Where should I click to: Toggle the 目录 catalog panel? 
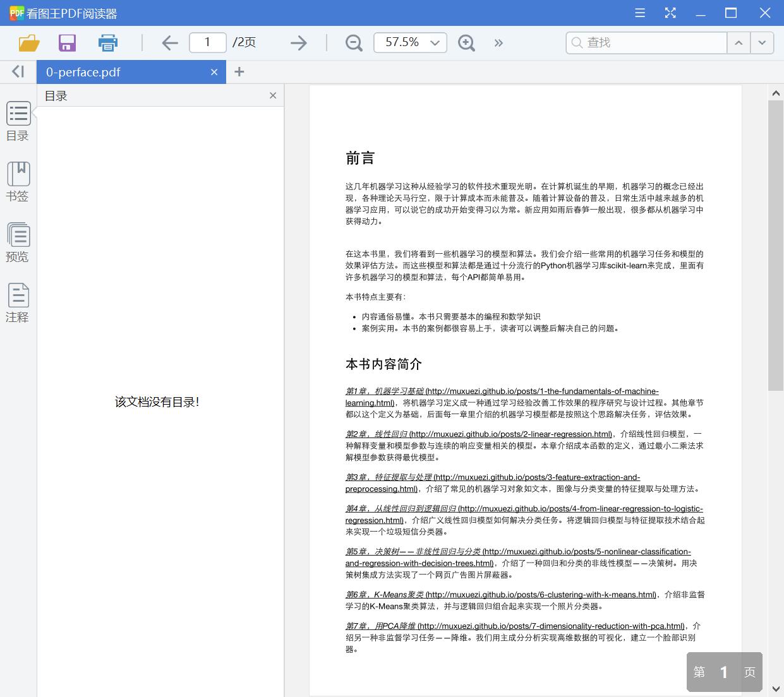(x=18, y=122)
